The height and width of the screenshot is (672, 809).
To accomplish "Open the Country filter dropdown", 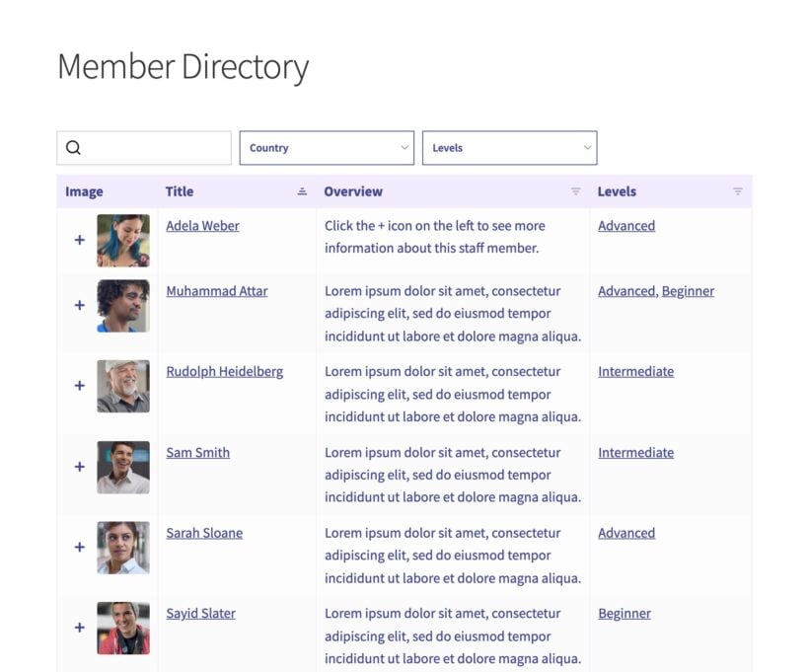I will pyautogui.click(x=327, y=148).
